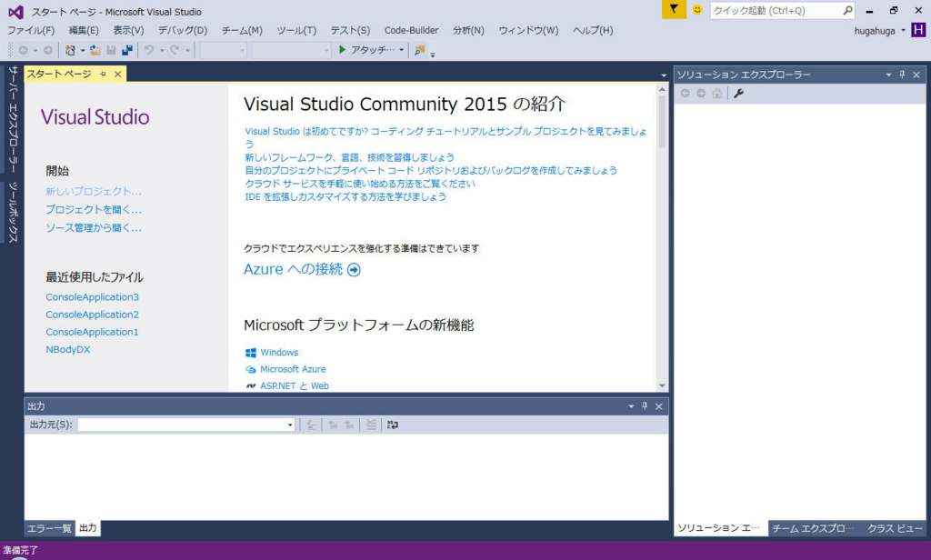
Task: Click Find Message in Code output icon
Action: pyautogui.click(x=311, y=425)
